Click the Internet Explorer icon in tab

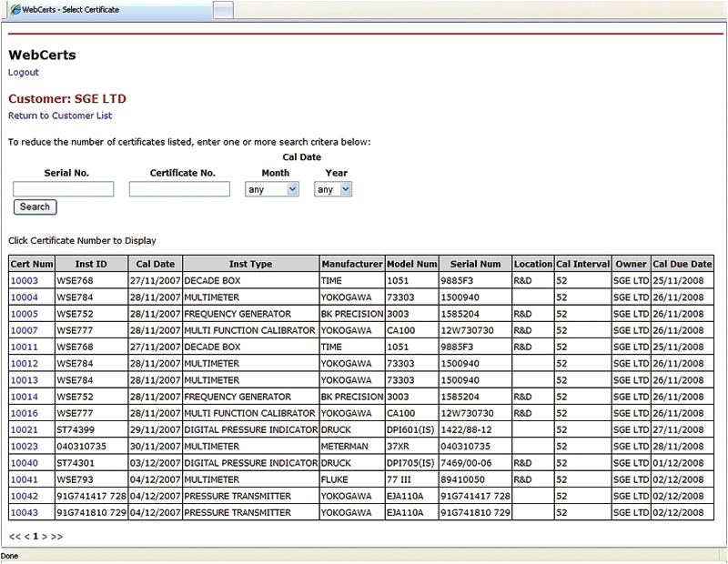pyautogui.click(x=15, y=9)
